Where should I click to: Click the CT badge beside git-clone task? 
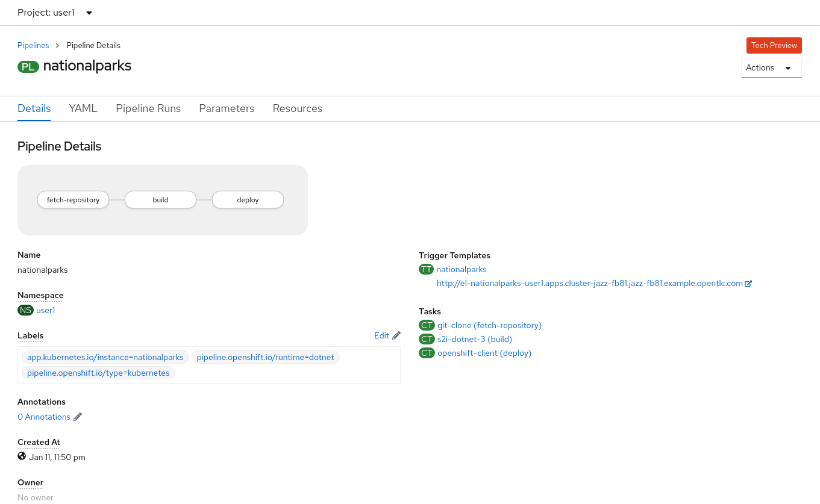[427, 325]
